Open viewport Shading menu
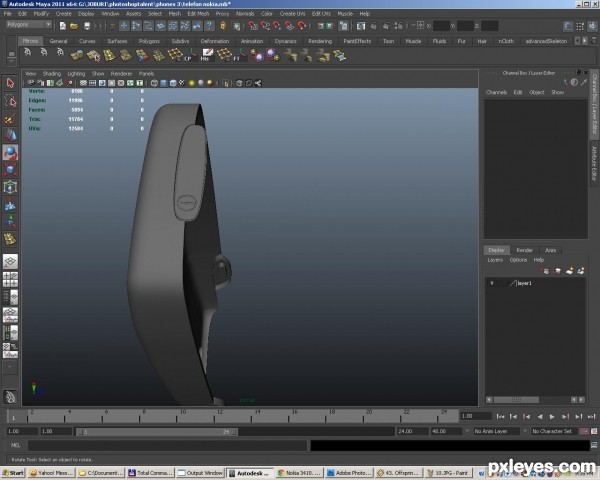This screenshot has width=600, height=480. (x=52, y=73)
